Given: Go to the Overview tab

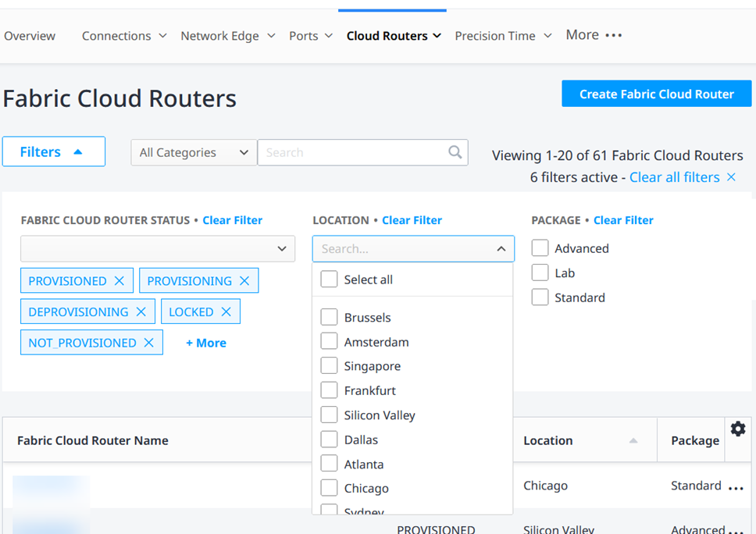Looking at the screenshot, I should coord(30,36).
